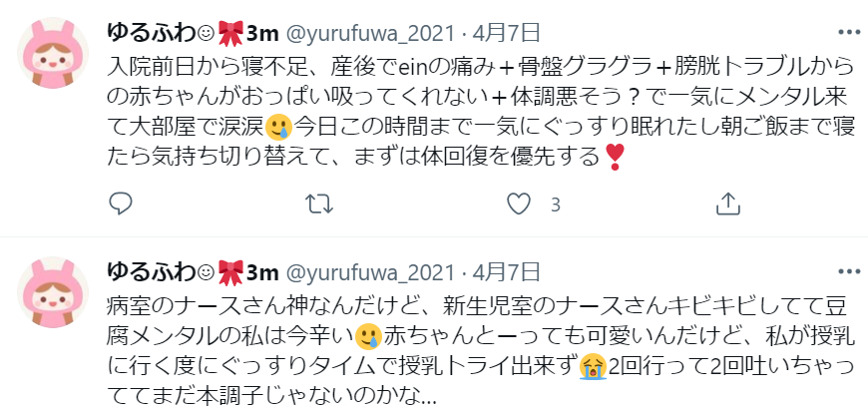Screen dimensions: 868x413
Task: Retweet the first tweet
Action: 319,205
